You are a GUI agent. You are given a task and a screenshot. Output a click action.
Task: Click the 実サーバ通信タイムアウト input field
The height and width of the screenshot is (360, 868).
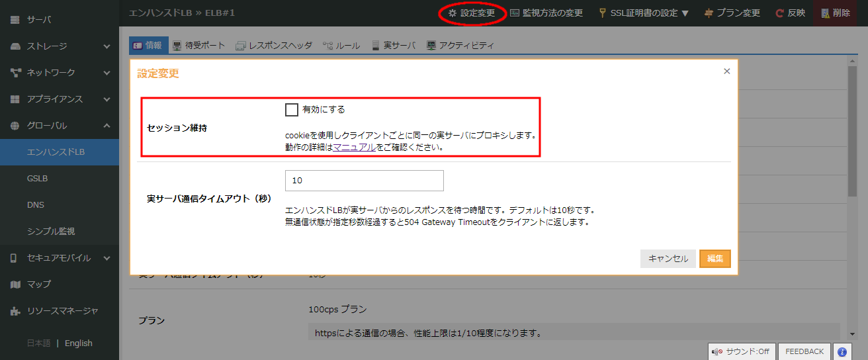[364, 181]
